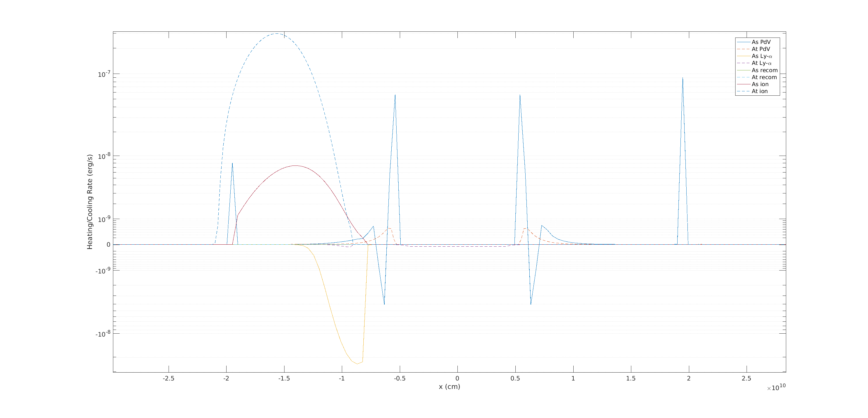Click the y-axis tick label '10^-7'

point(104,74)
